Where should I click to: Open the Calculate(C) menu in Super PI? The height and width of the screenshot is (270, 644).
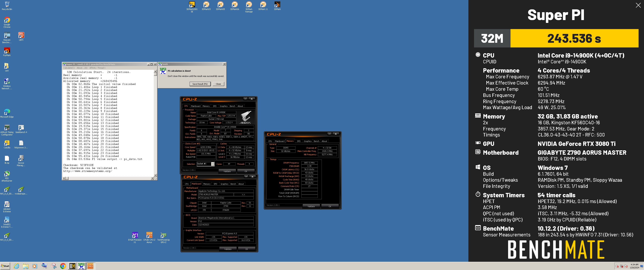pyautogui.click(x=69, y=68)
